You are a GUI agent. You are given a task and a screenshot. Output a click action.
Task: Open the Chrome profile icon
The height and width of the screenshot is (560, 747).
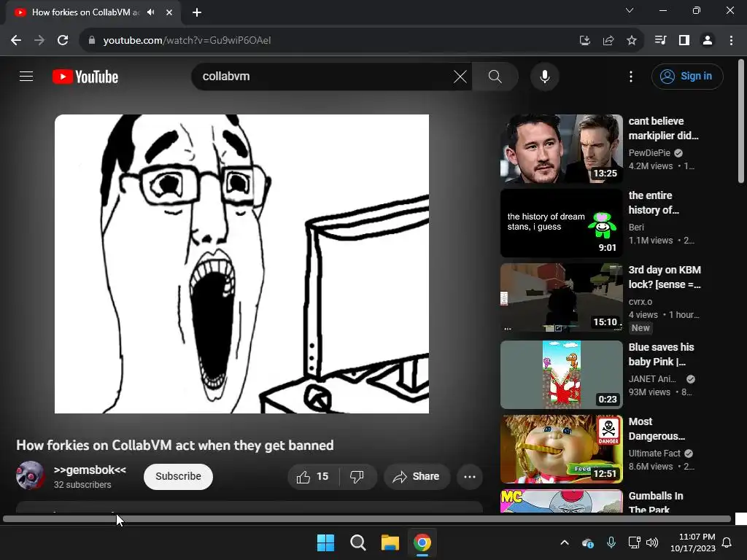coord(708,41)
